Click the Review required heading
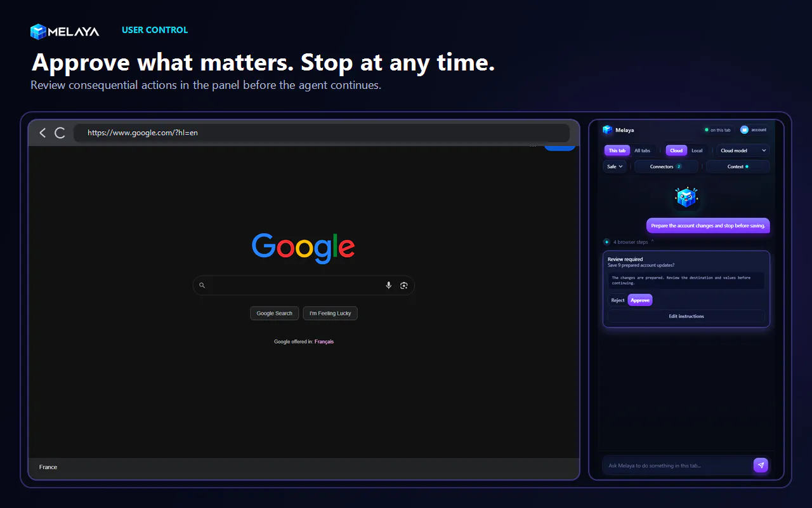Screen dimensions: 812x508 [625, 259]
